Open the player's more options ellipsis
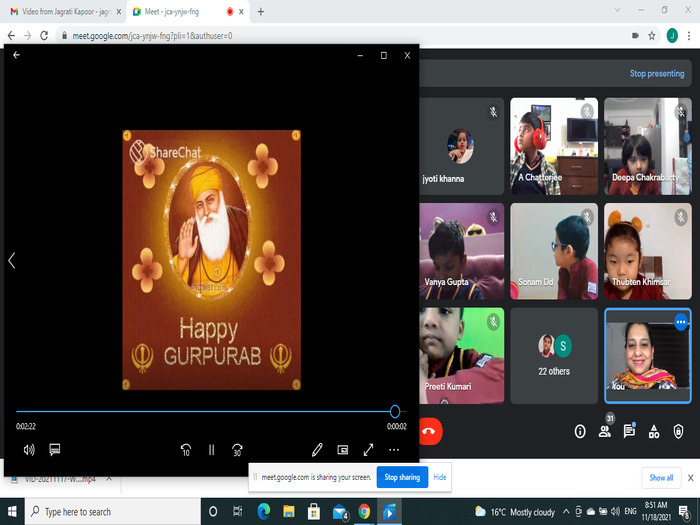Screen dimensions: 700x525 [394, 450]
